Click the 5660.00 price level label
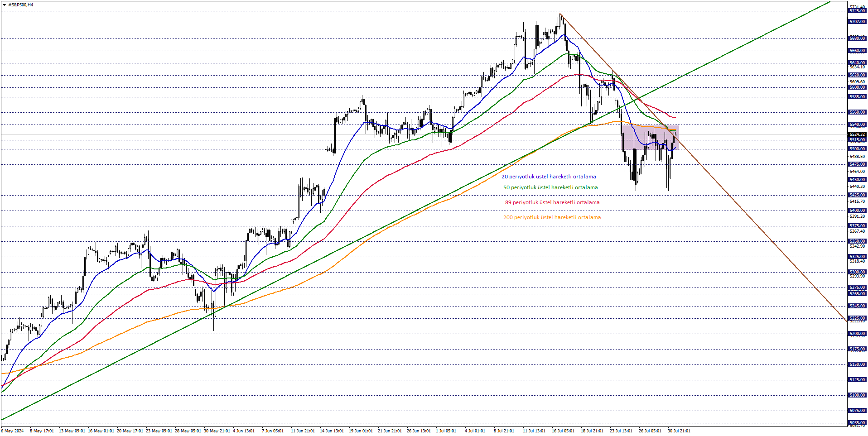 (857, 51)
